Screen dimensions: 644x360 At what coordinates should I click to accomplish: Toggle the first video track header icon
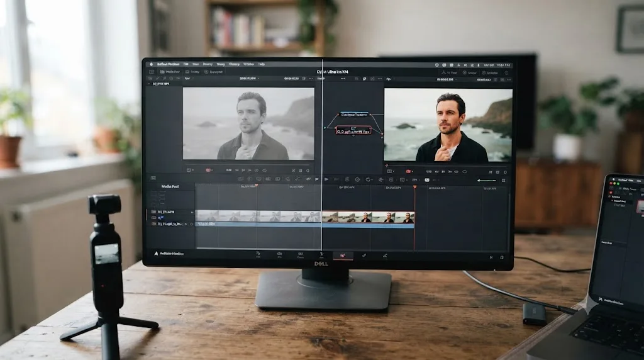tap(153, 211)
